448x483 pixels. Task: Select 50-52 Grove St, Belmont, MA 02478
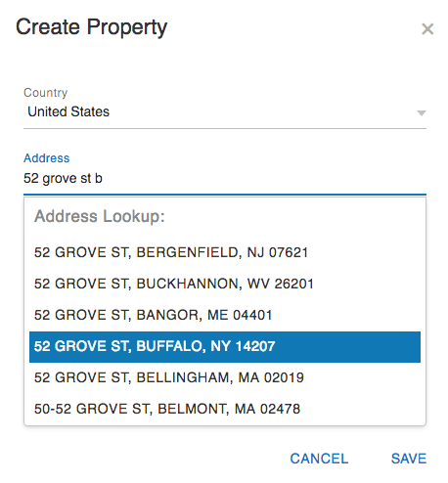[225, 409]
